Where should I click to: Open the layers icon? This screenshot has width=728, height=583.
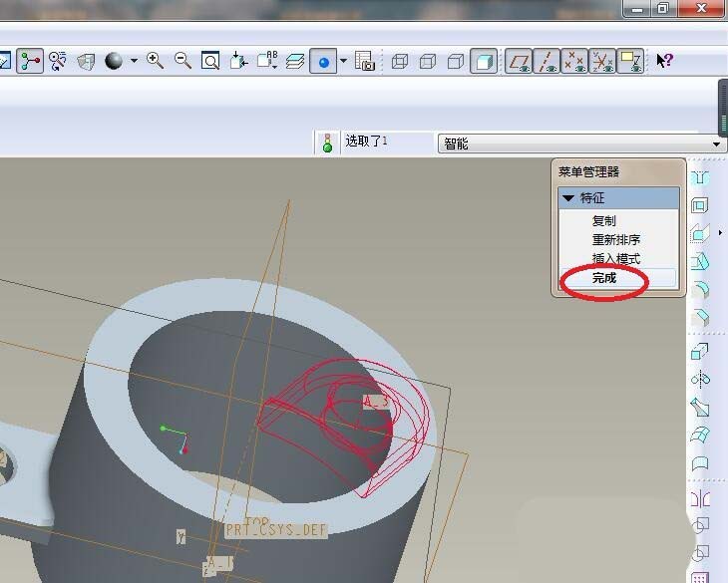[295, 61]
